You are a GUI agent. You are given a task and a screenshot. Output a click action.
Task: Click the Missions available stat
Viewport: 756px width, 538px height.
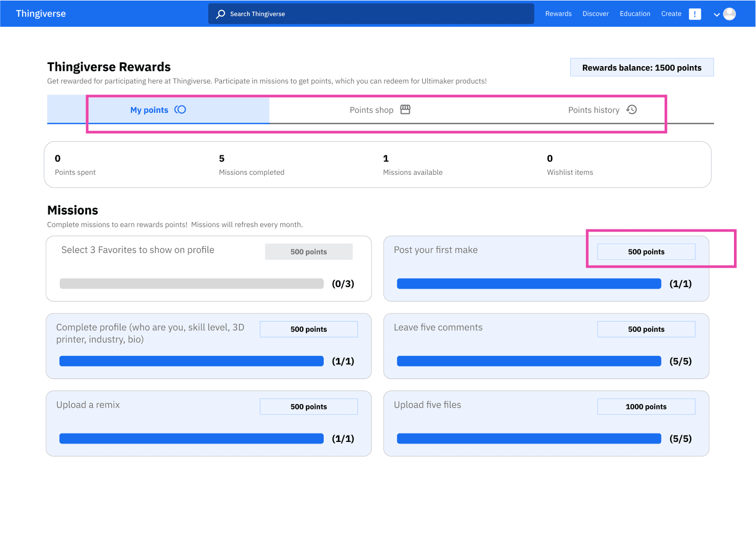(x=412, y=165)
